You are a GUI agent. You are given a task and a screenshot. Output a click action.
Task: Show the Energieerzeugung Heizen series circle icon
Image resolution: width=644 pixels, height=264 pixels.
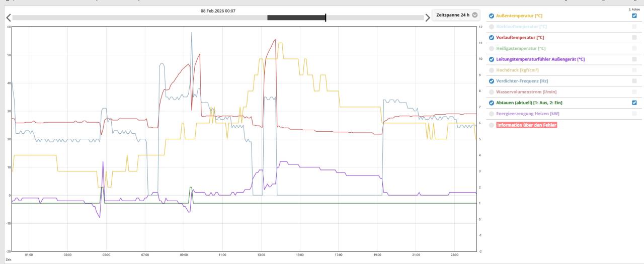[492, 114]
